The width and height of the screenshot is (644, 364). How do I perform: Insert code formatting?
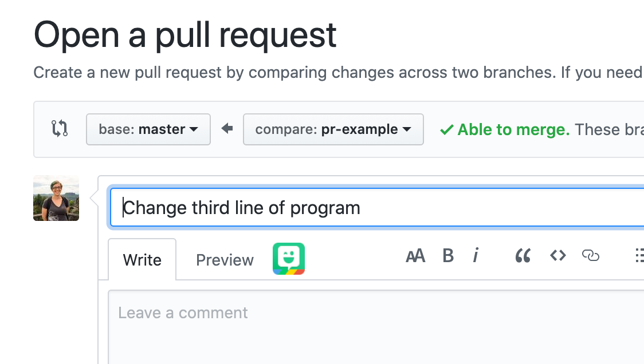557,256
